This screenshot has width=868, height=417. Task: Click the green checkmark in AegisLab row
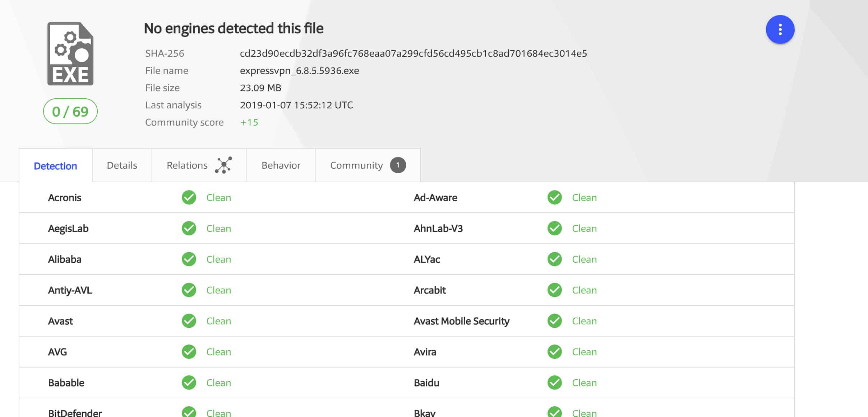[x=189, y=228]
